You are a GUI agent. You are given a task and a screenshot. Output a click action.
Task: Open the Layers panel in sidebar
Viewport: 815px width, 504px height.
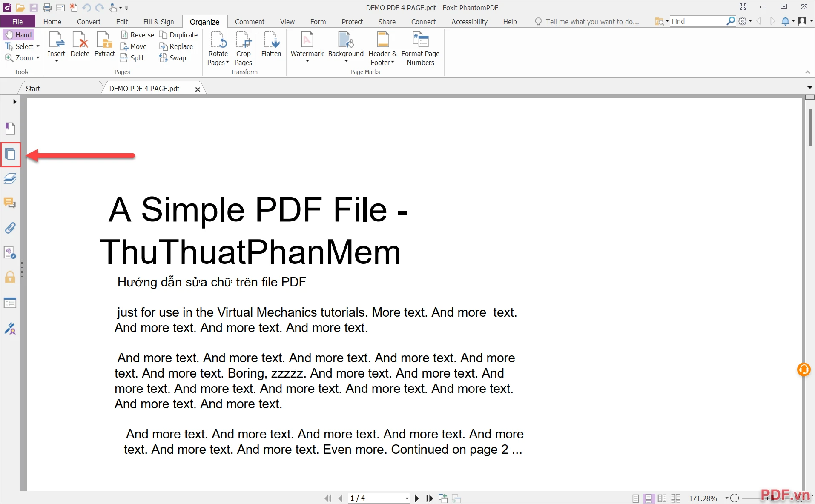click(10, 178)
